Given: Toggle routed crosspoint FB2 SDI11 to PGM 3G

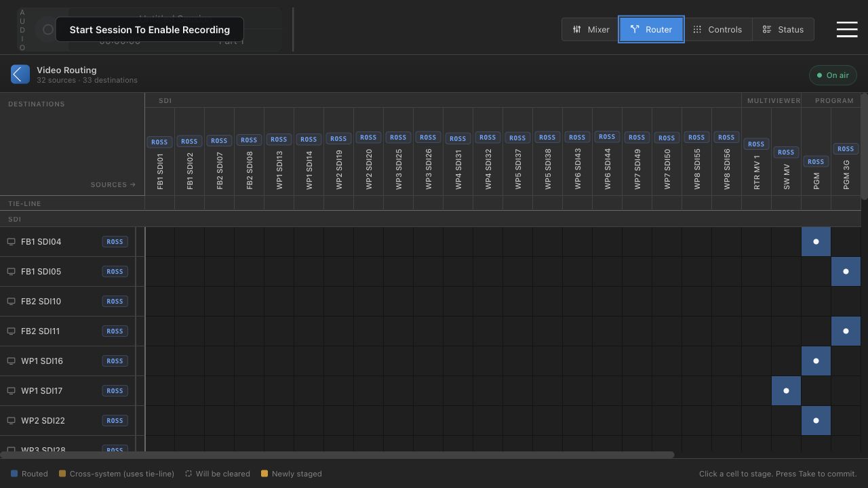Looking at the screenshot, I should tap(846, 331).
